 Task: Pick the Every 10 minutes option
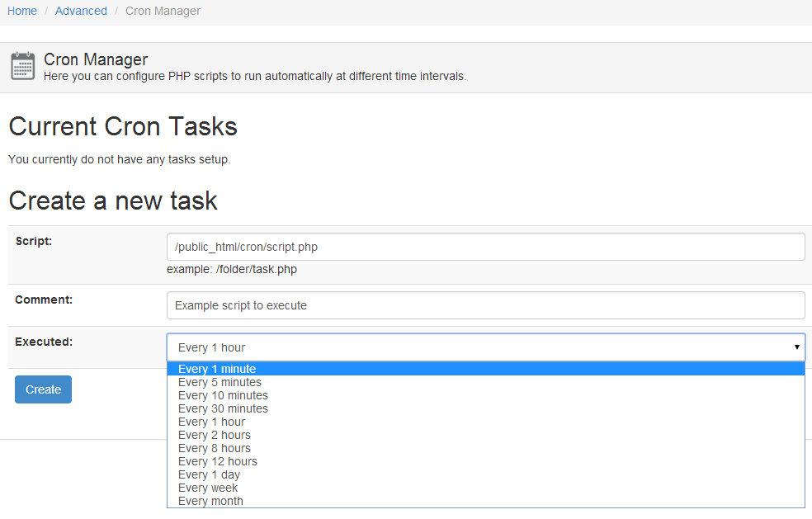click(223, 395)
